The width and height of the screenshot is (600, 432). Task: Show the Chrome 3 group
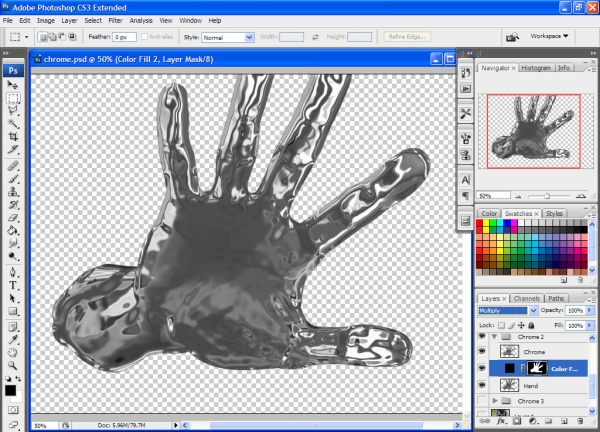[482, 401]
